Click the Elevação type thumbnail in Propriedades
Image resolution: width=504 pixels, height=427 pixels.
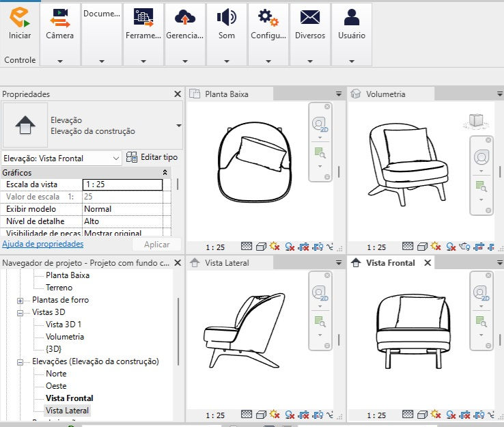[25, 125]
